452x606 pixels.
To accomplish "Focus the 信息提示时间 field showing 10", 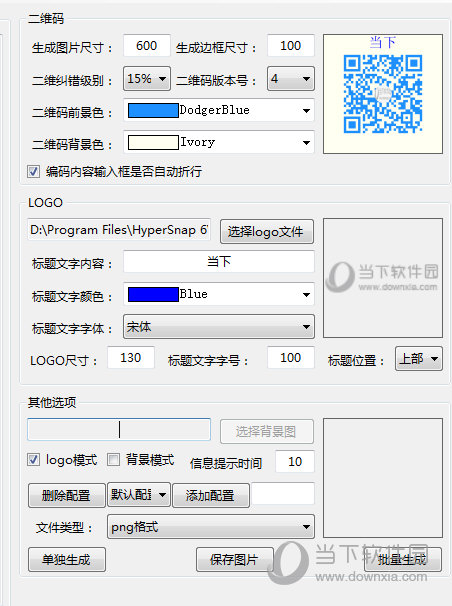I will [x=295, y=461].
